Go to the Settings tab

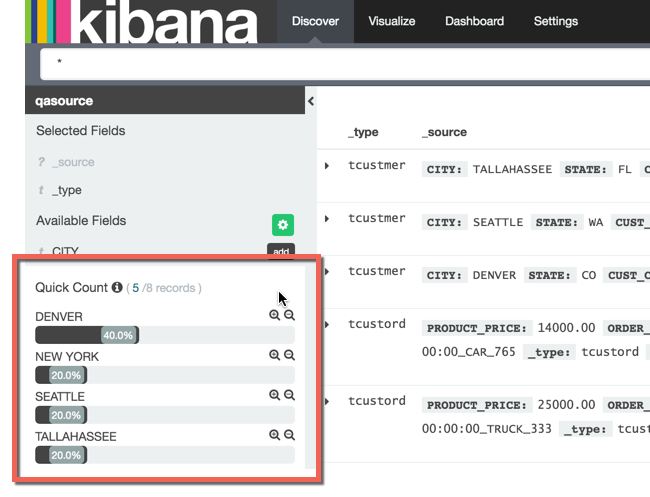point(555,21)
